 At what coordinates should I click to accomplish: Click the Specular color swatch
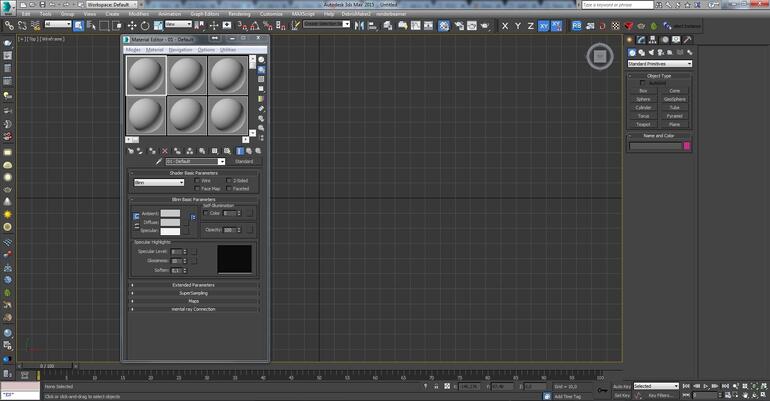[170, 231]
